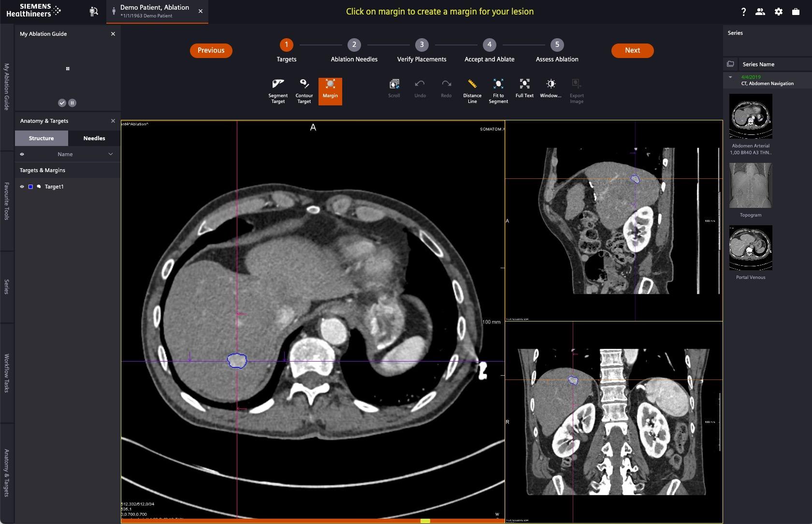Open the patient browser icon
Screen dimensions: 812x524
tap(94, 12)
